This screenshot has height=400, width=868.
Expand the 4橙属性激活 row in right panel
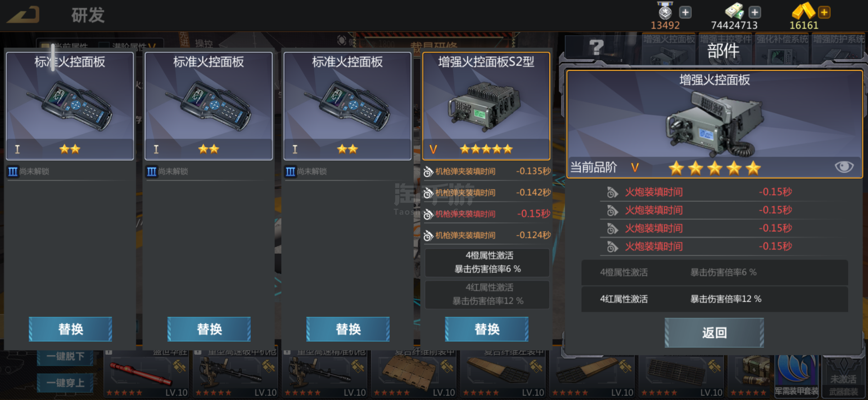pyautogui.click(x=714, y=272)
